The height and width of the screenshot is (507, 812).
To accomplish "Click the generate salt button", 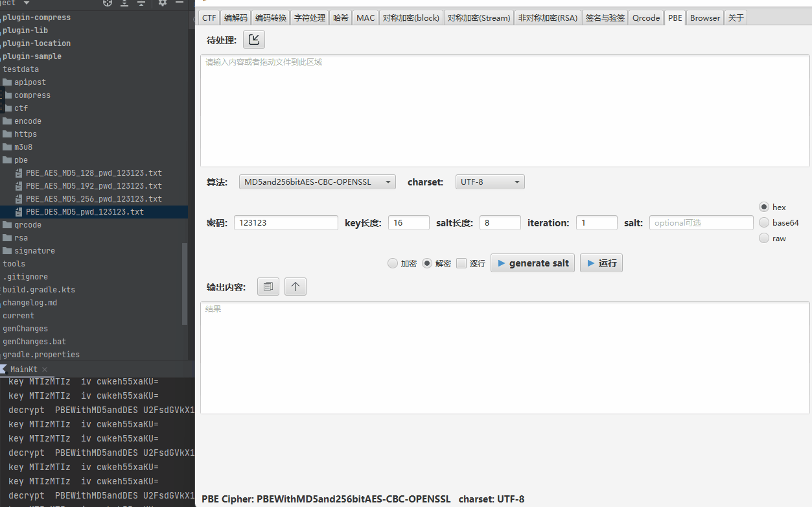I will 533,263.
